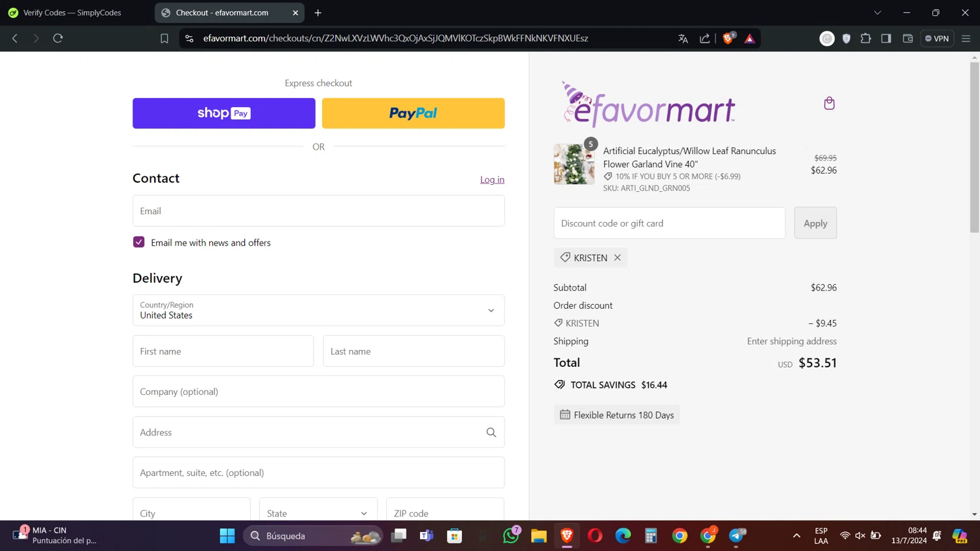The image size is (980, 551).
Task: Open Brave Rewards triangle icon
Action: 750,39
